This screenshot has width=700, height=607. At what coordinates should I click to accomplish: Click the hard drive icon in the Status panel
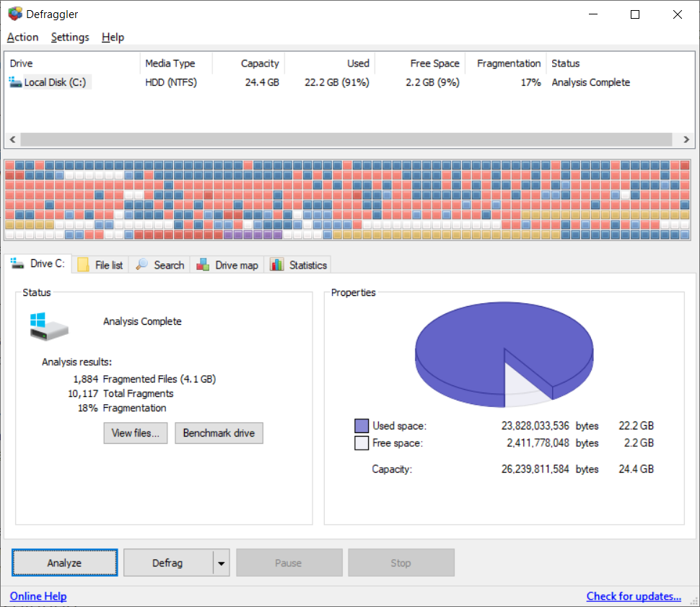[48, 326]
